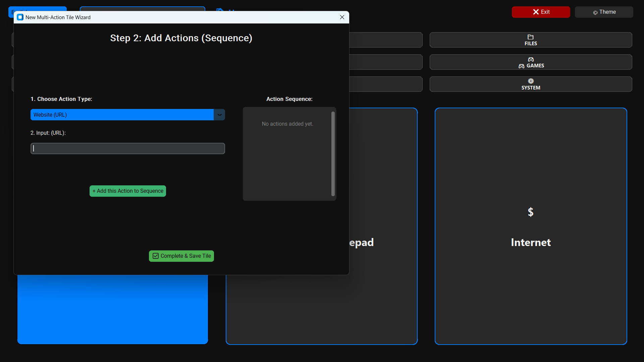This screenshot has height=362, width=644.
Task: Expand the Website (URL) action type dropdown
Action: [219, 115]
